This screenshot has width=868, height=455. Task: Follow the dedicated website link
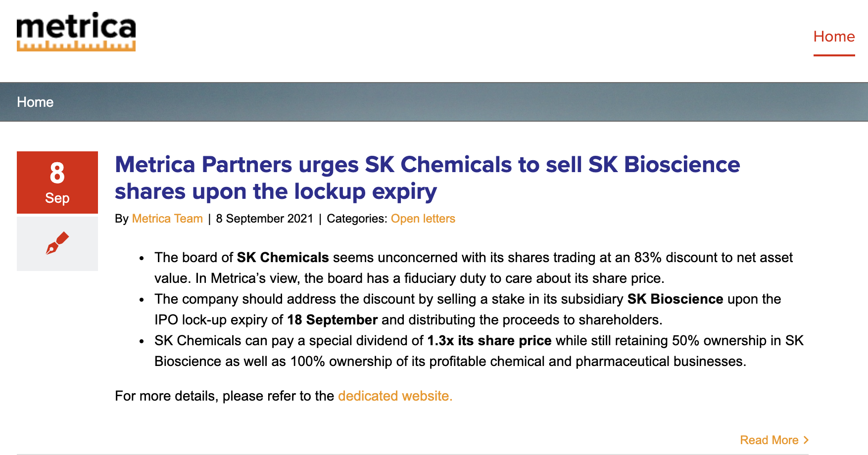(x=395, y=396)
